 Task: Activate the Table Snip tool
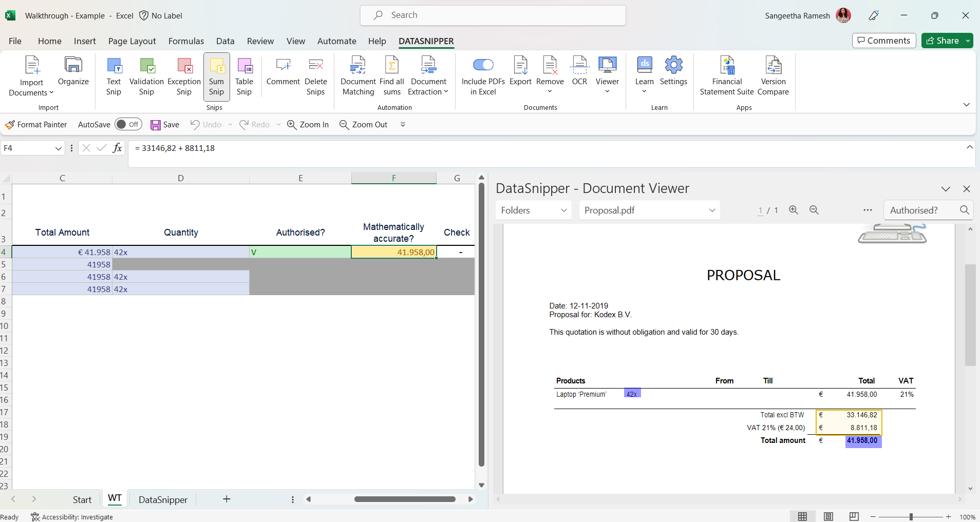click(244, 75)
